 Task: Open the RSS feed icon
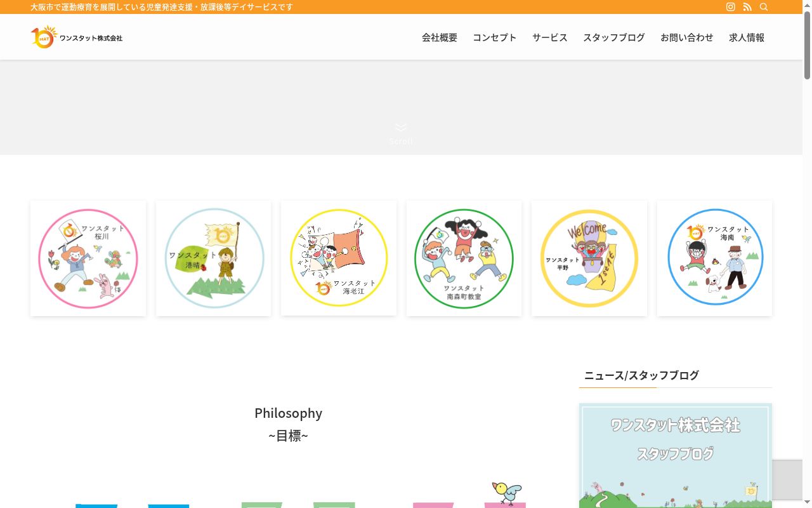(x=747, y=7)
